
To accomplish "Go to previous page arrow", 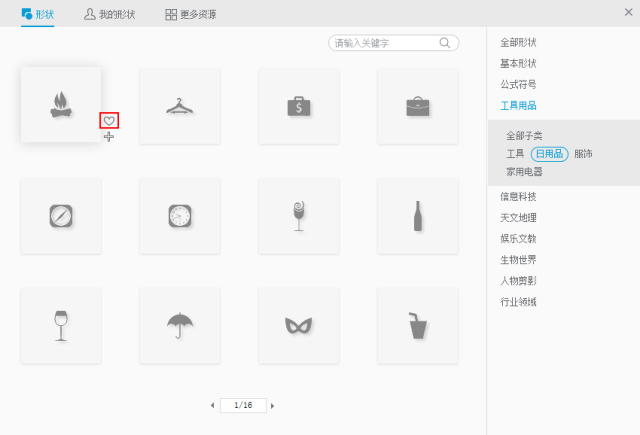I will pos(212,405).
